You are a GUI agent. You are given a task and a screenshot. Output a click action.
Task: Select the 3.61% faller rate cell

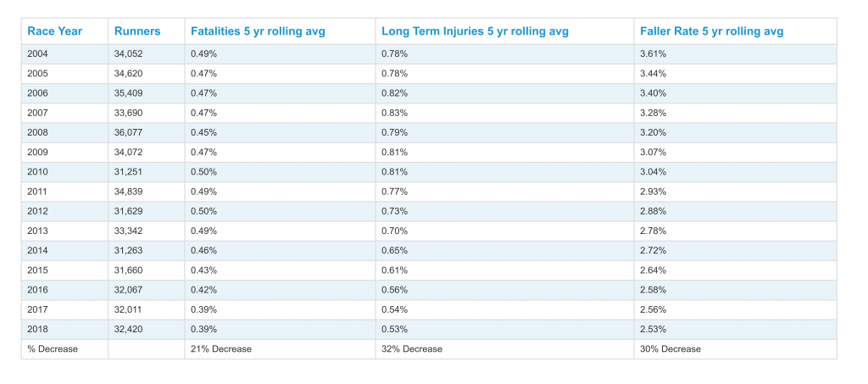(654, 54)
